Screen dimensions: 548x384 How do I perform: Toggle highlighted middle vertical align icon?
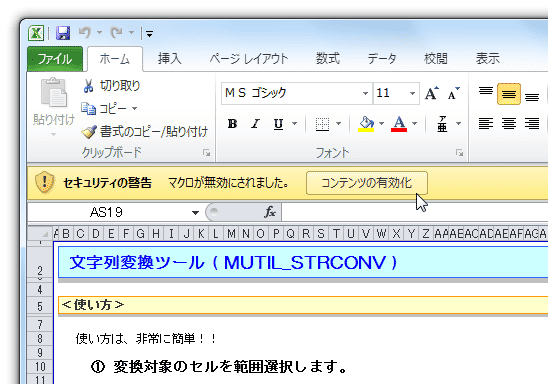pos(509,94)
